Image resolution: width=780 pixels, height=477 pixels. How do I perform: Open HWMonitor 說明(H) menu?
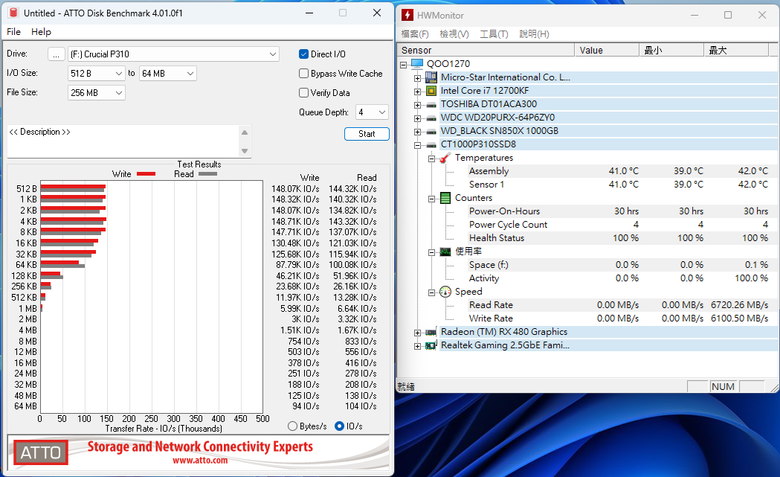(534, 34)
